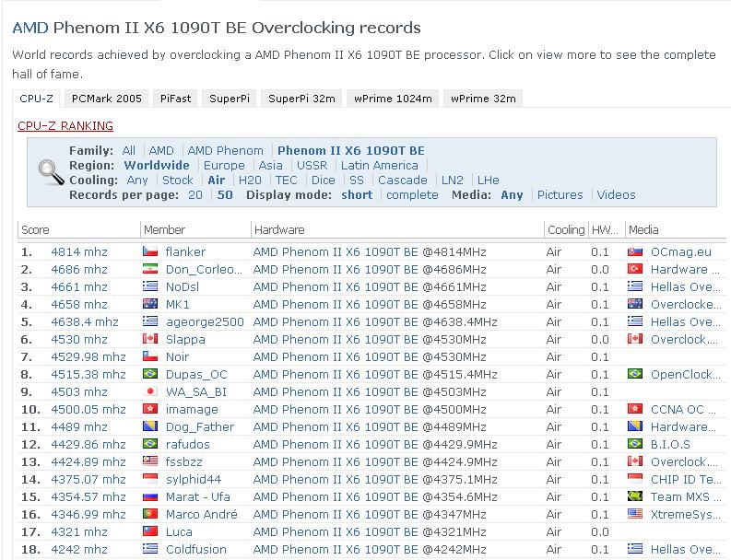Click rafudos' Brazilian flag icon
The image size is (731, 560).
(x=150, y=444)
